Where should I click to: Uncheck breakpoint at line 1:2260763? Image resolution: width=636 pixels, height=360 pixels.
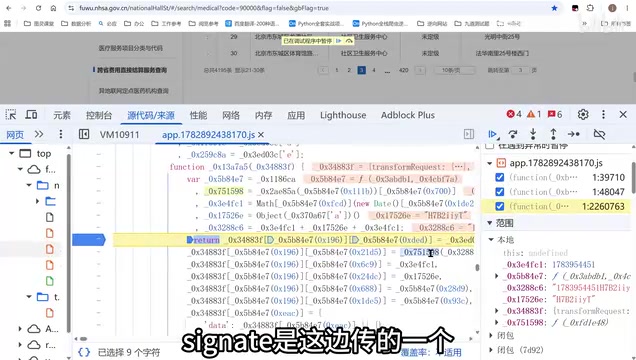coord(500,206)
